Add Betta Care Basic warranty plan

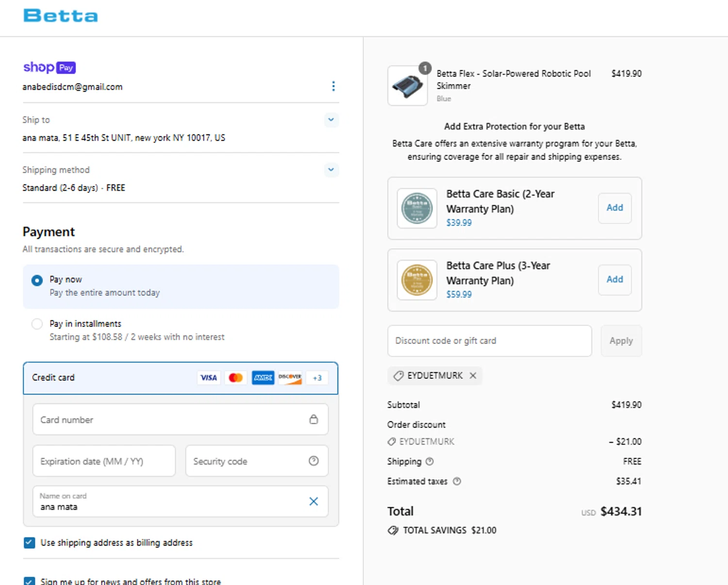tap(615, 208)
